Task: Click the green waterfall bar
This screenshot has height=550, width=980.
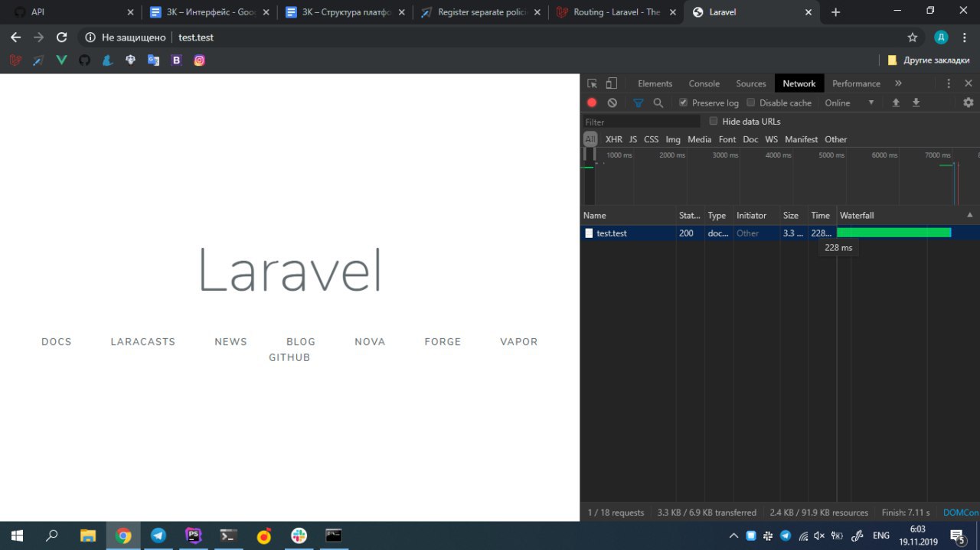Action: click(894, 233)
